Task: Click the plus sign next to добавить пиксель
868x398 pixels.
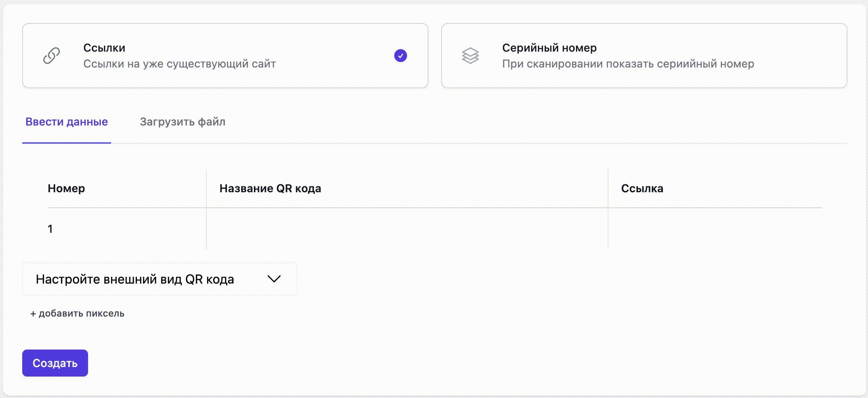Action: 33,313
